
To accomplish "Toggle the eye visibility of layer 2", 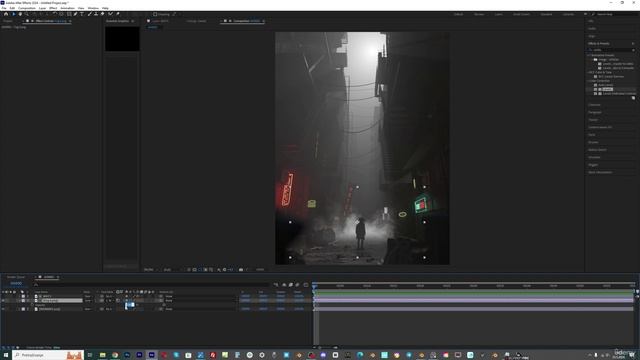I will pos(3,300).
